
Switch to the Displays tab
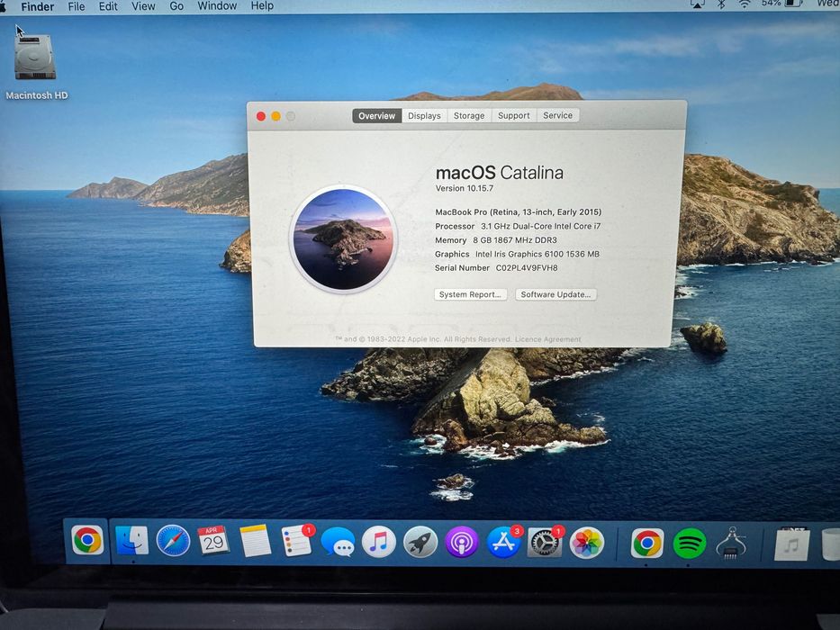[424, 116]
